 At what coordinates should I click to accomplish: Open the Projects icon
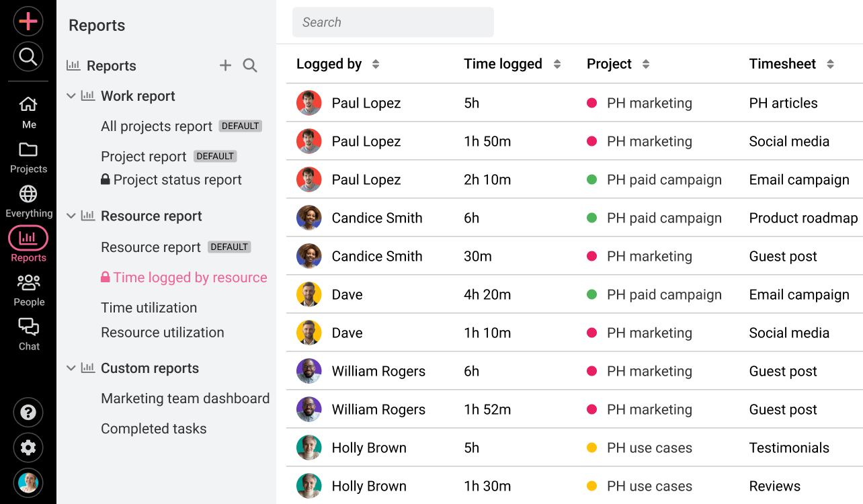[28, 149]
